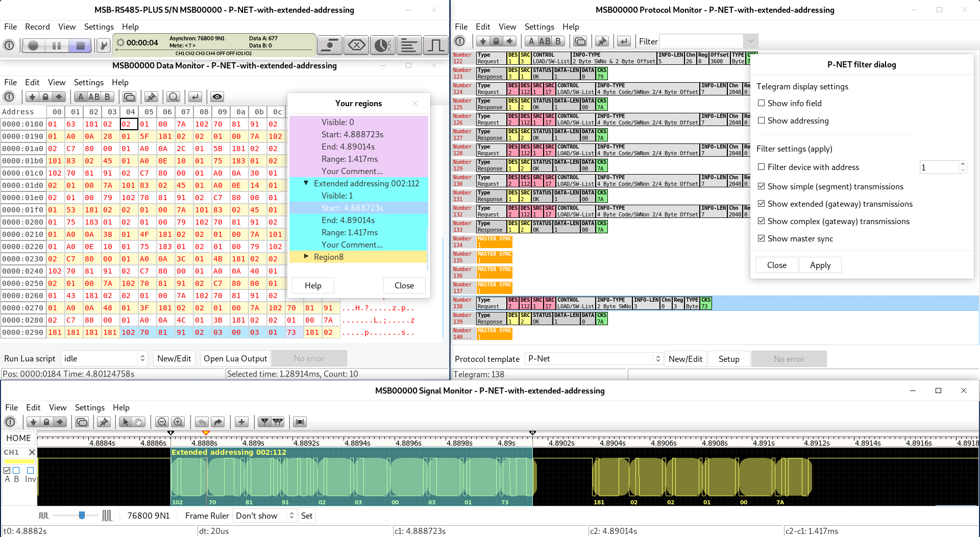The image size is (980, 537).
Task: Open Edit menu in Signal Monitor
Action: 33,408
